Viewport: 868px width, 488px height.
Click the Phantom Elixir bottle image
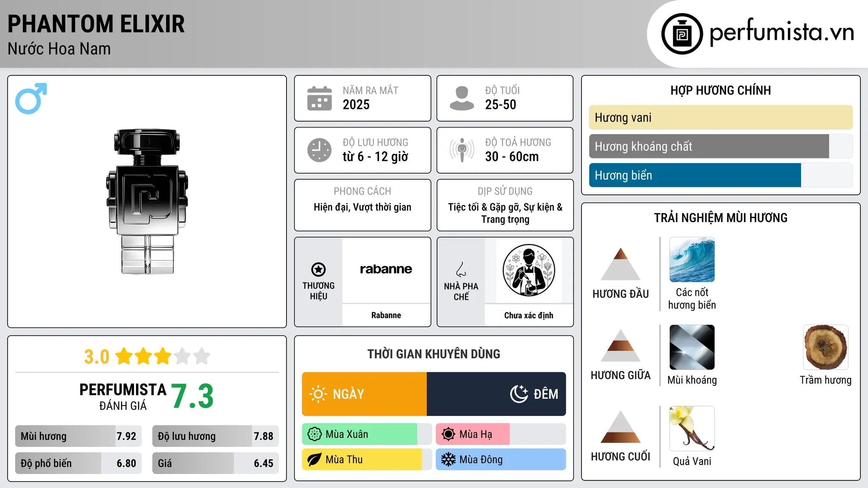click(x=147, y=202)
